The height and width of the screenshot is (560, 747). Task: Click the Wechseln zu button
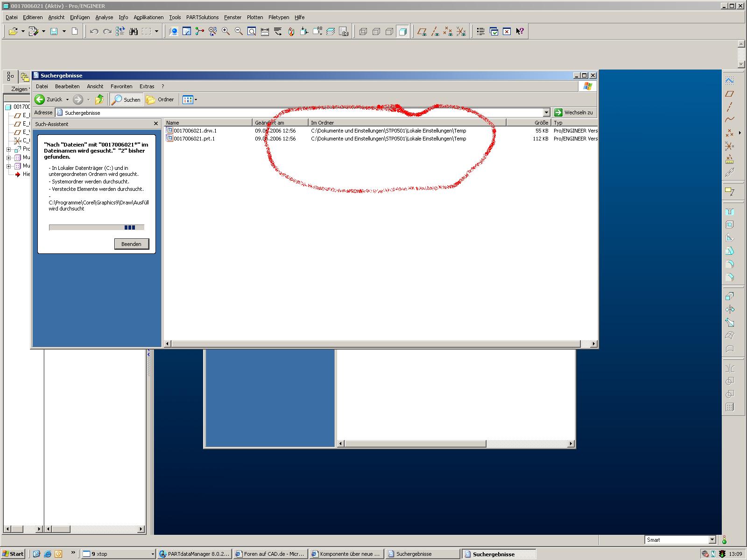[x=573, y=112]
